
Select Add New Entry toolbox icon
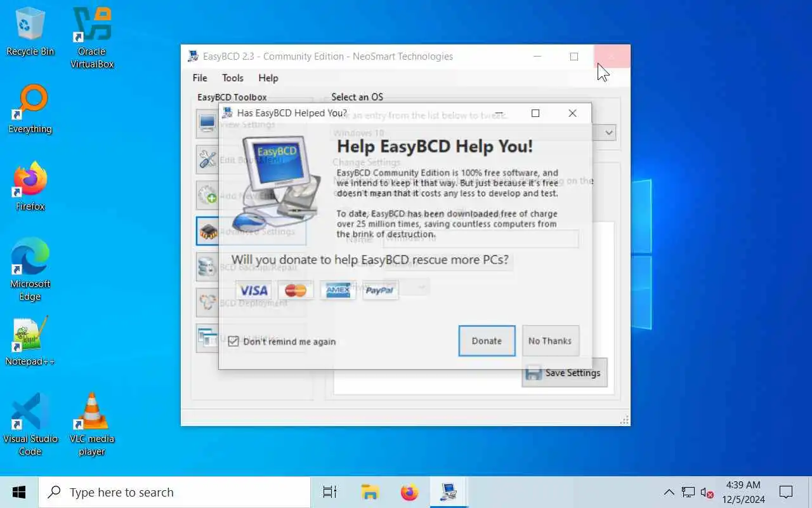[207, 195]
